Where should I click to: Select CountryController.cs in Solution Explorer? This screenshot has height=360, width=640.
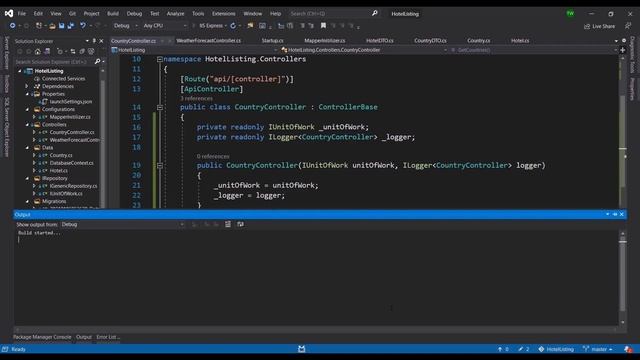pos(72,132)
